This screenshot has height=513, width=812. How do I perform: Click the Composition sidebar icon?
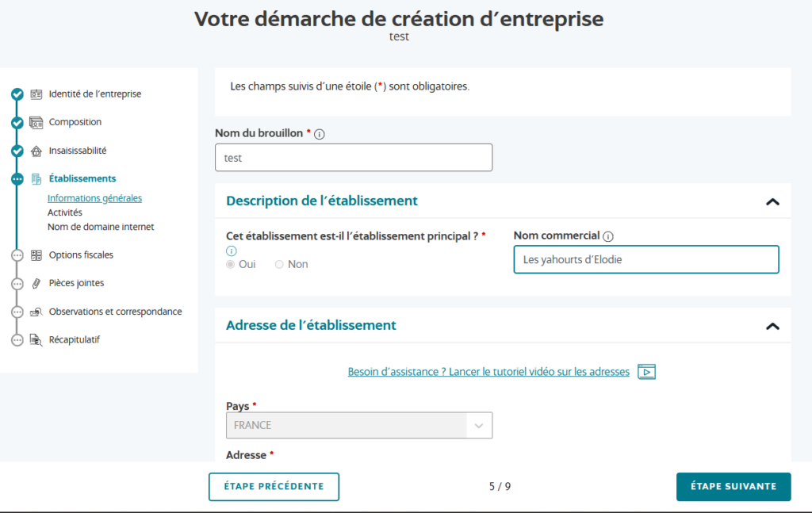(x=36, y=123)
